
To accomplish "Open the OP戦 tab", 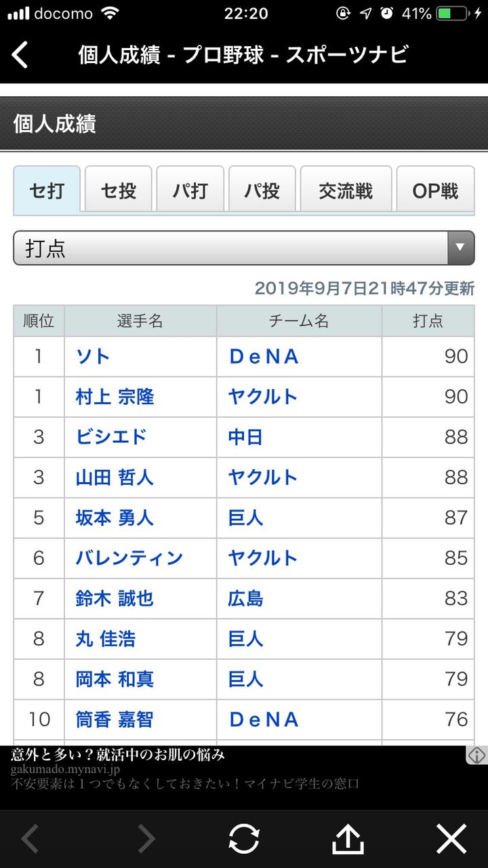I will (436, 191).
